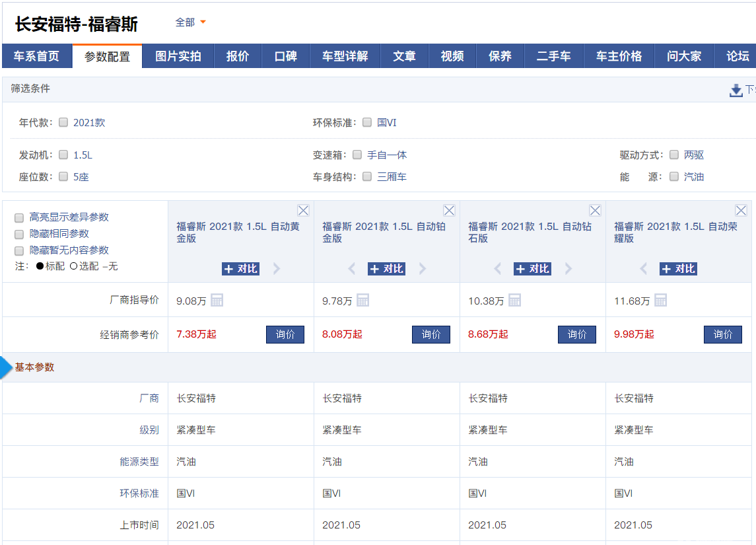
Task: Click the 9.98万起 dealer price
Action: click(x=634, y=334)
